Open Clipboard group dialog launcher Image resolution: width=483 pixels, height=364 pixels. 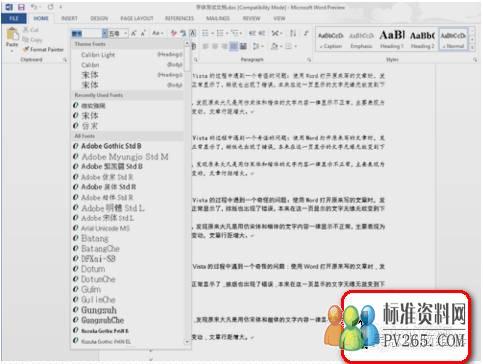click(x=65, y=60)
